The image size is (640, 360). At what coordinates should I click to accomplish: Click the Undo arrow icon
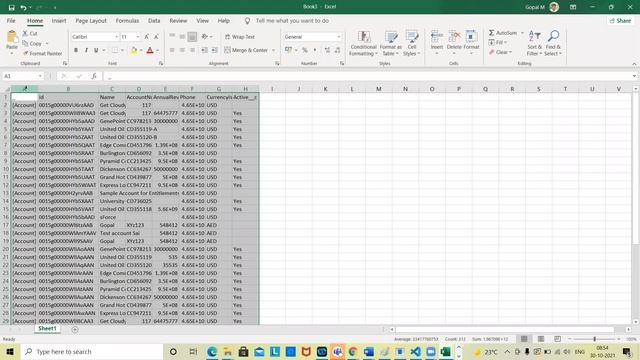23,7
